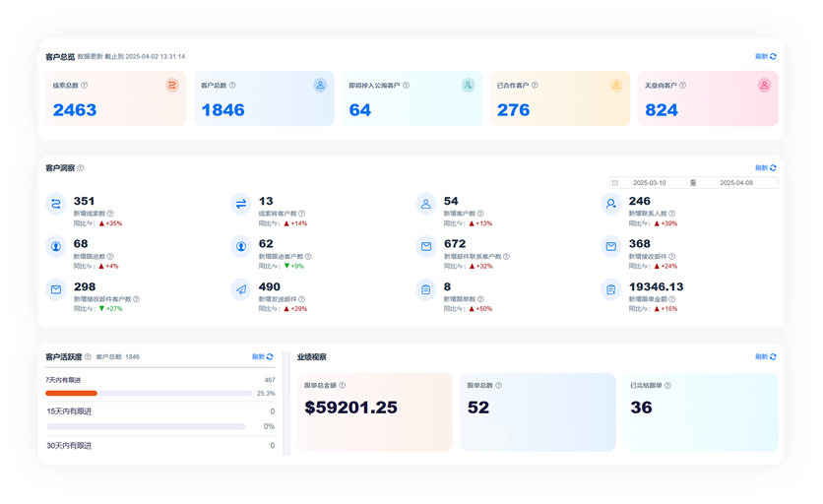Screen dimensions: 823x504
Task: Click the paper plane icon for 新增发送邮件
Action: tap(241, 289)
